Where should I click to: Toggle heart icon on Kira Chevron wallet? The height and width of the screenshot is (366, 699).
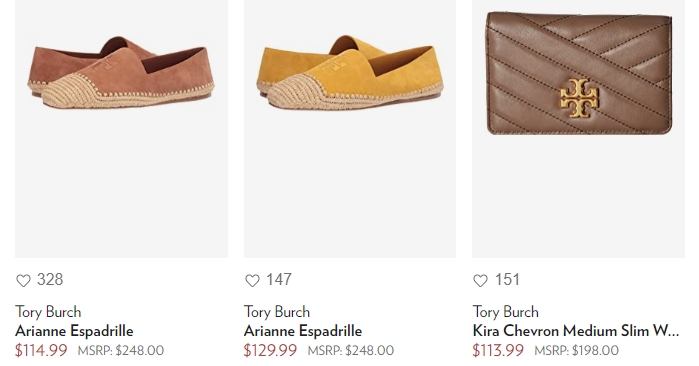pyautogui.click(x=480, y=280)
